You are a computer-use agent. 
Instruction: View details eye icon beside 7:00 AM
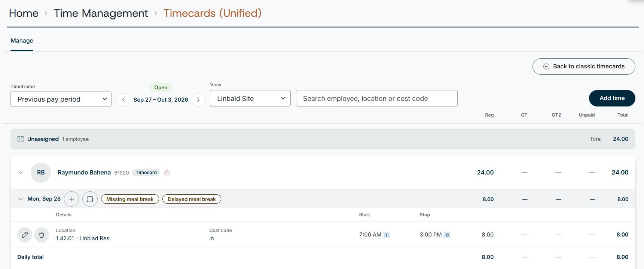point(387,235)
